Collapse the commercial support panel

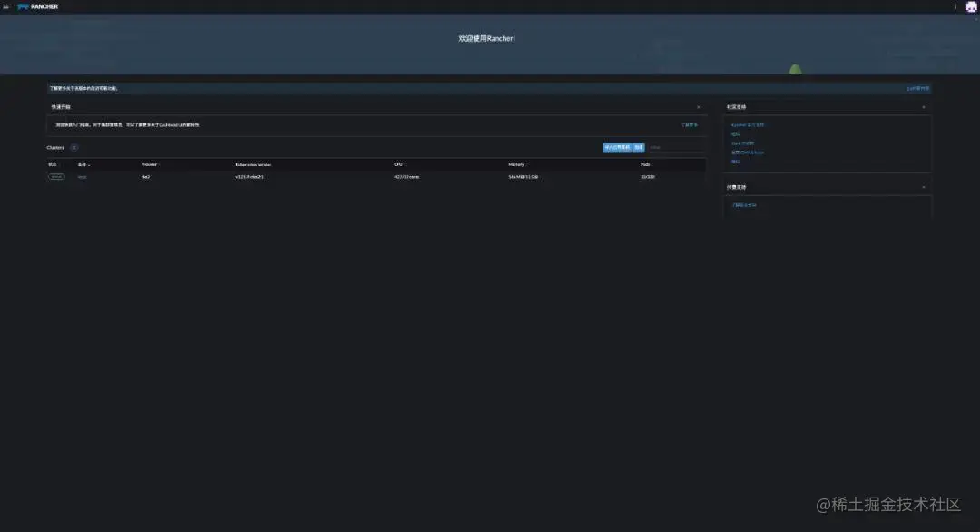pyautogui.click(x=924, y=187)
